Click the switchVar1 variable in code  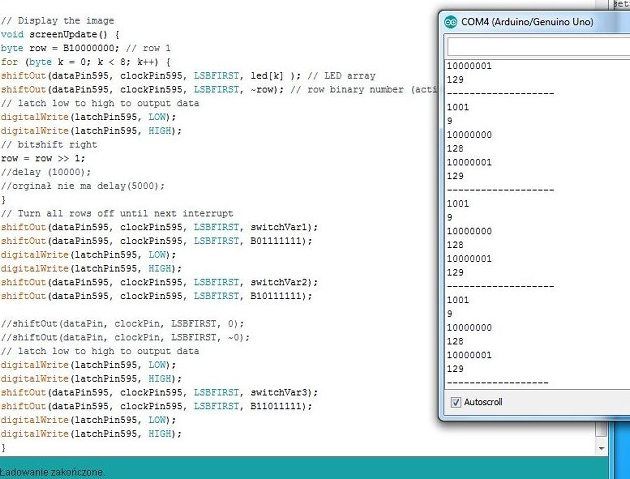tap(280, 227)
